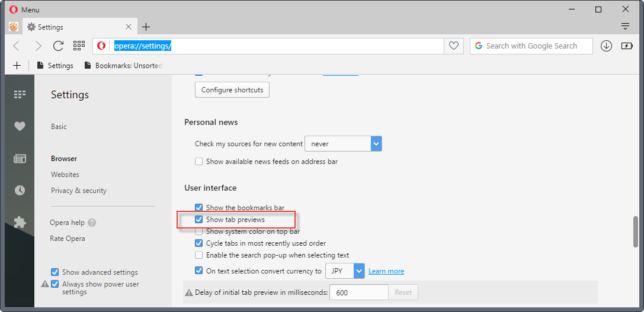Select Privacy & security section
This screenshot has height=312, width=644.
click(78, 191)
